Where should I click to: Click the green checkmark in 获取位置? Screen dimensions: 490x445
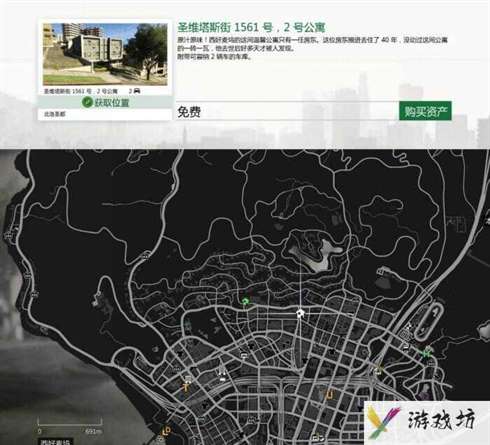87,102
